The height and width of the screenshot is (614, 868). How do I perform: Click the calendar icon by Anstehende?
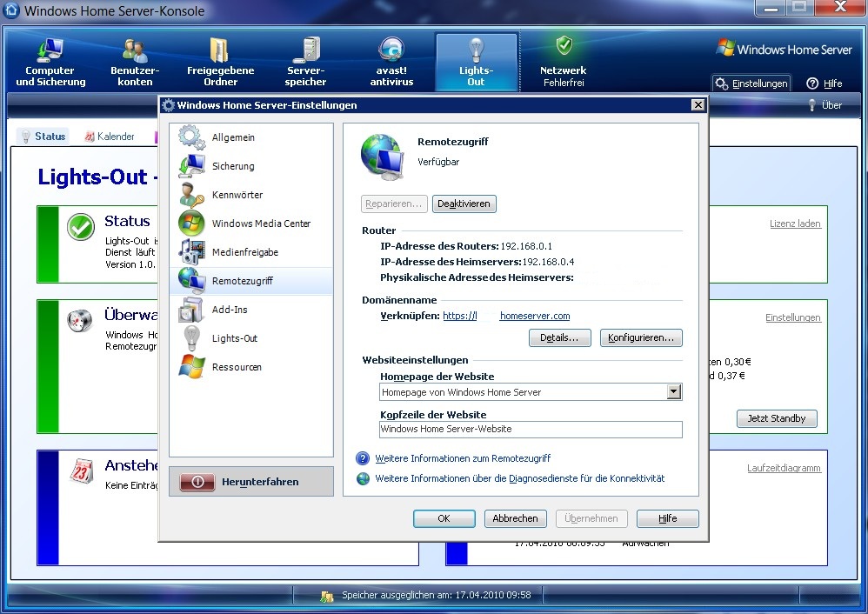click(x=82, y=471)
